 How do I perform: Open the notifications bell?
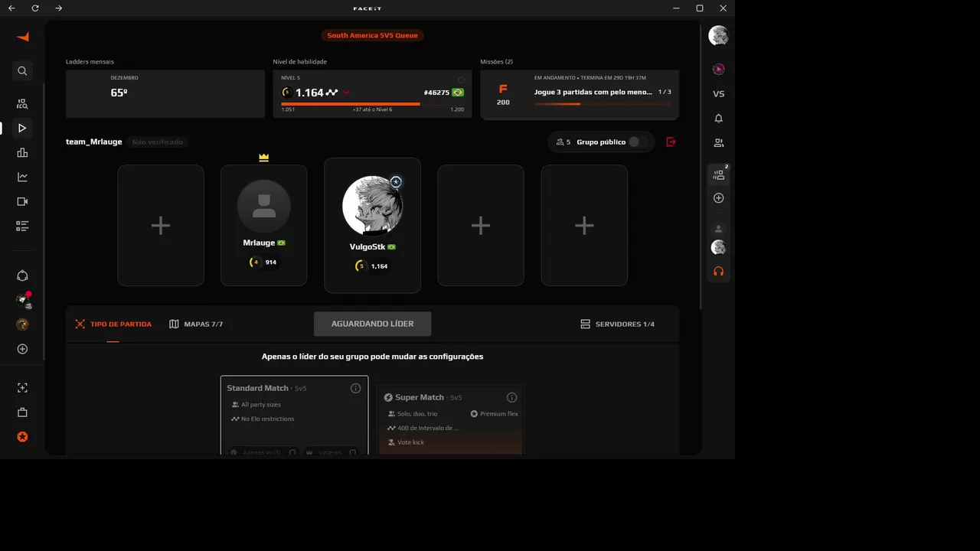pos(718,118)
